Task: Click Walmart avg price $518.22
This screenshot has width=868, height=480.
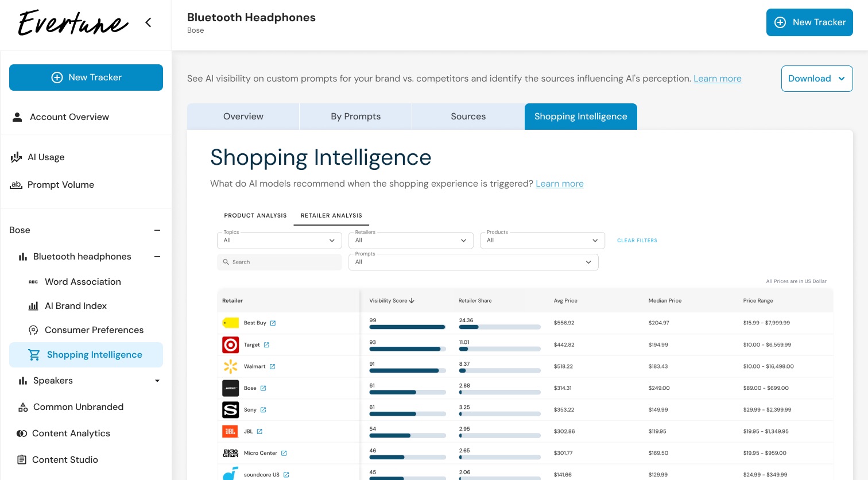Action: point(563,366)
